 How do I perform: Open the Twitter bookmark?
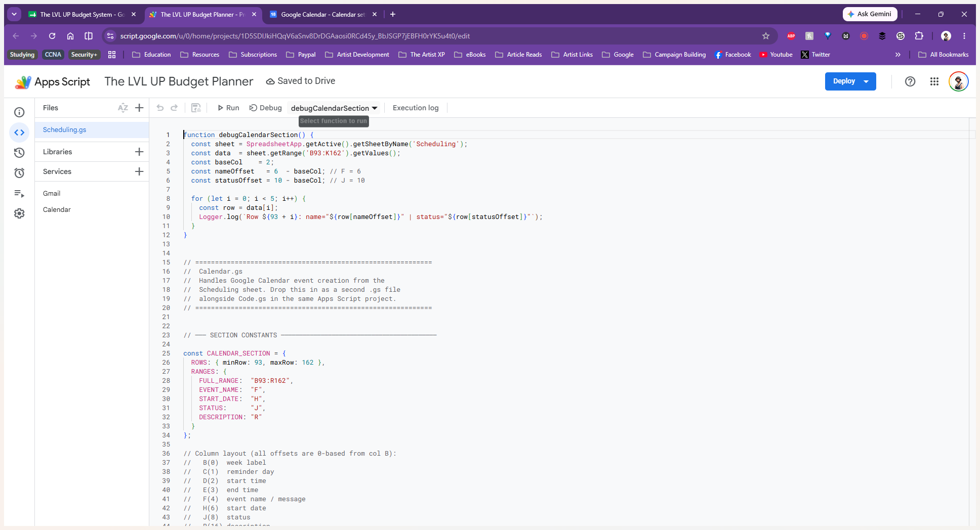(x=815, y=55)
